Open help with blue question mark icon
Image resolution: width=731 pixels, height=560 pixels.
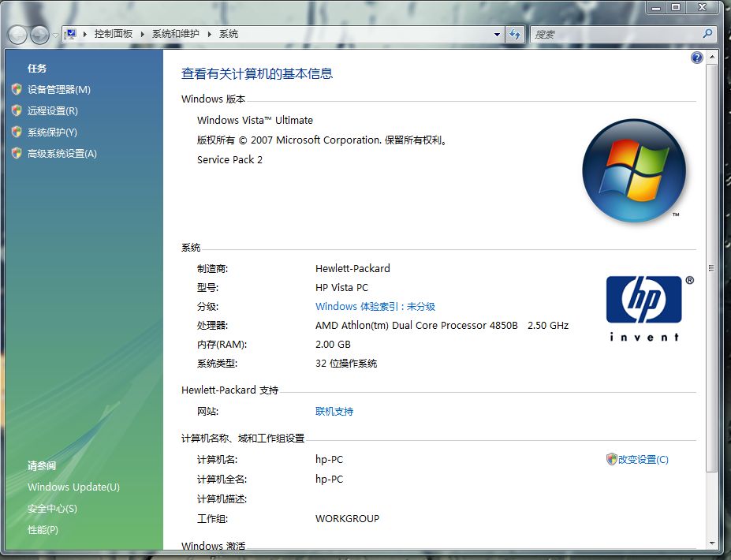[x=697, y=58]
